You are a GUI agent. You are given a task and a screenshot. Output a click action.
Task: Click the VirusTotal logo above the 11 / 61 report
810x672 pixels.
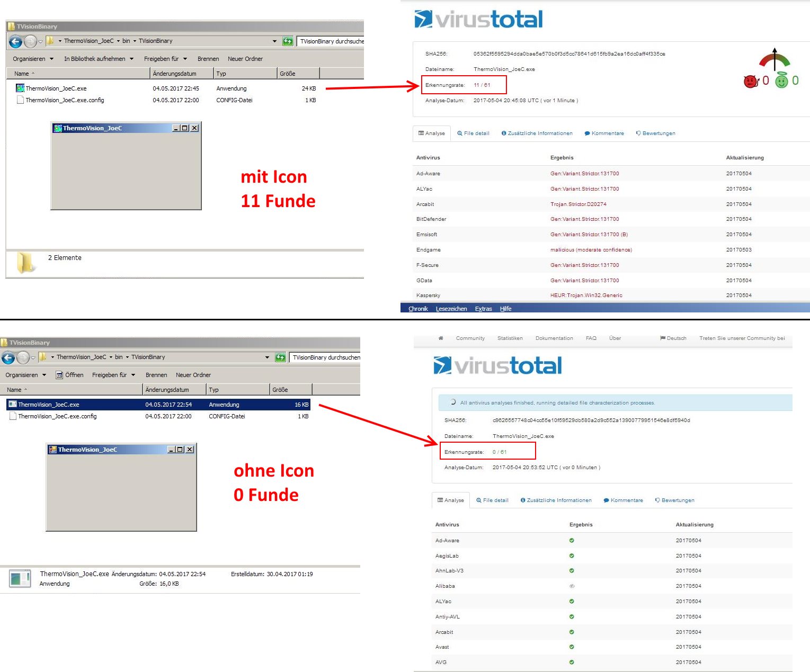pos(478,20)
